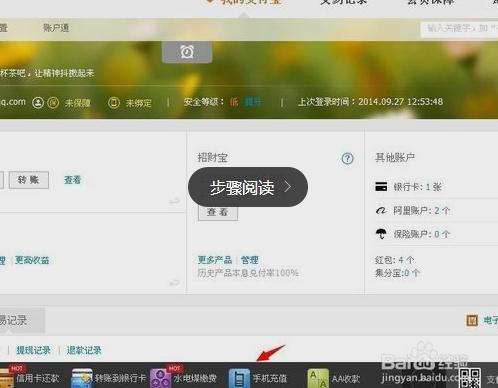Open the 更多产品 link
Image resolution: width=498 pixels, height=388 pixels.
coord(214,260)
